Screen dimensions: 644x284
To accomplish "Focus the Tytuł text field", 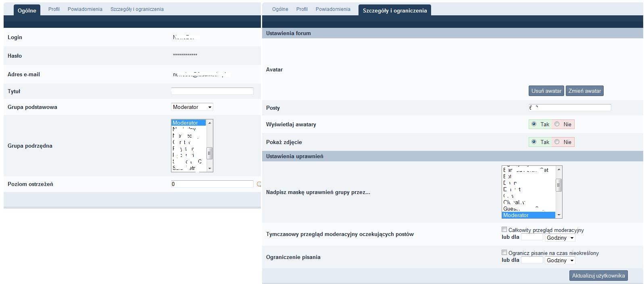I will [x=212, y=91].
